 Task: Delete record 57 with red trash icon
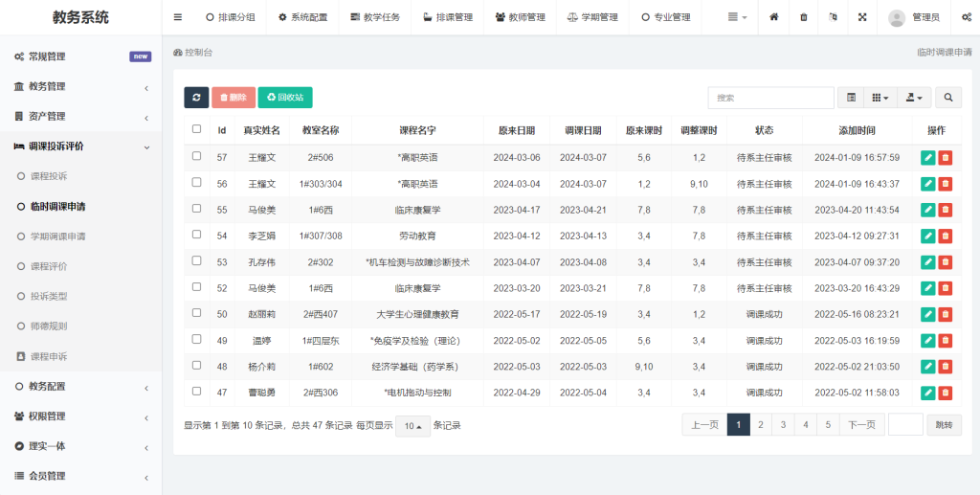[945, 157]
